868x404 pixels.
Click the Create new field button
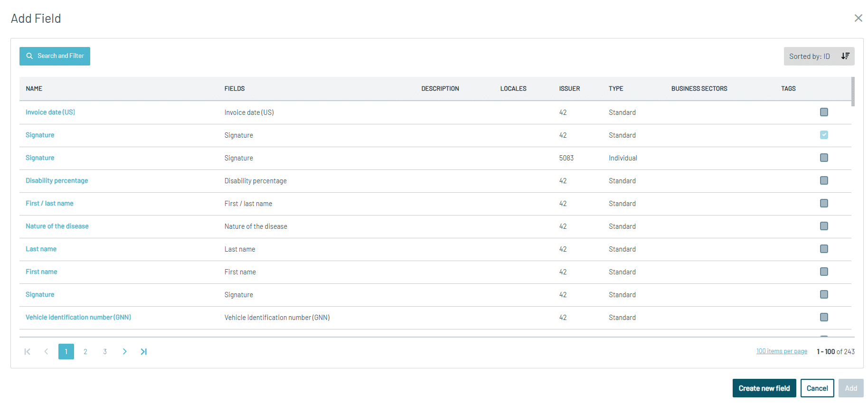pos(764,388)
